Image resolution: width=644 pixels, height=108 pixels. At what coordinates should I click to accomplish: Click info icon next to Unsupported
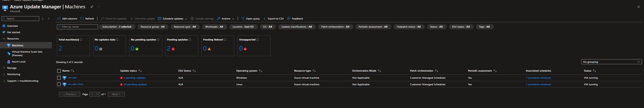[258, 40]
